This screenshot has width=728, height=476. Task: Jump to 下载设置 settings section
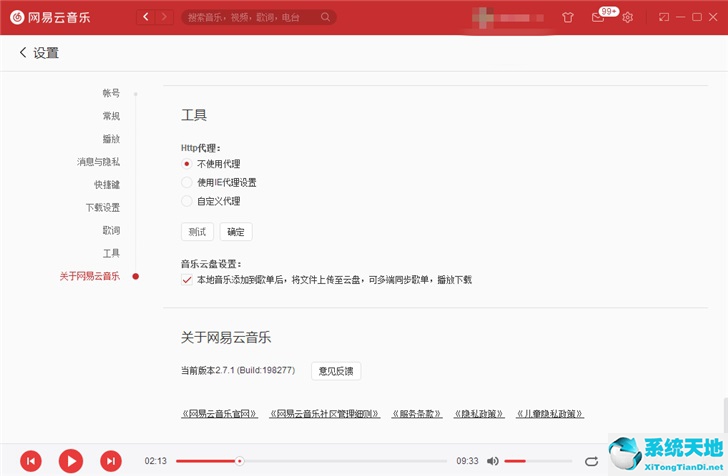point(103,207)
